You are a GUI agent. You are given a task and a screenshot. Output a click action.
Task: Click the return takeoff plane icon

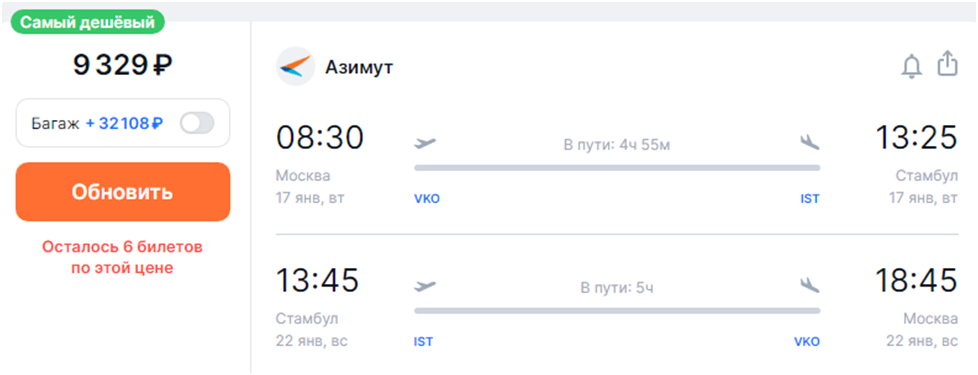[425, 286]
